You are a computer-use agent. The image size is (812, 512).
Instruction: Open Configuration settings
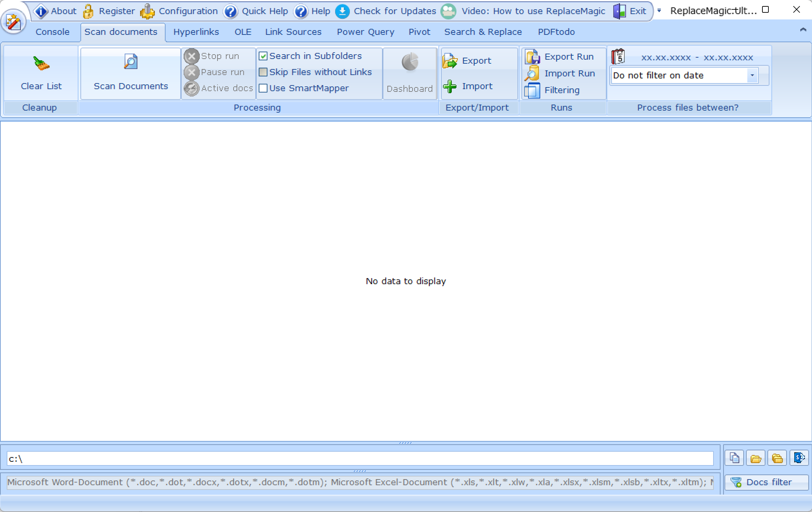tap(179, 11)
